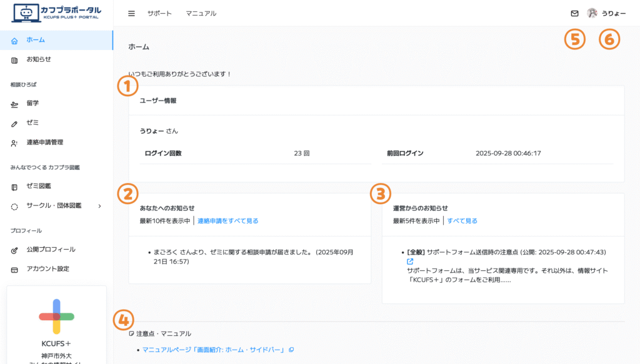Click the pencil icon next to ゼミ
Viewport: 640px width, 364px height.
pyautogui.click(x=15, y=123)
